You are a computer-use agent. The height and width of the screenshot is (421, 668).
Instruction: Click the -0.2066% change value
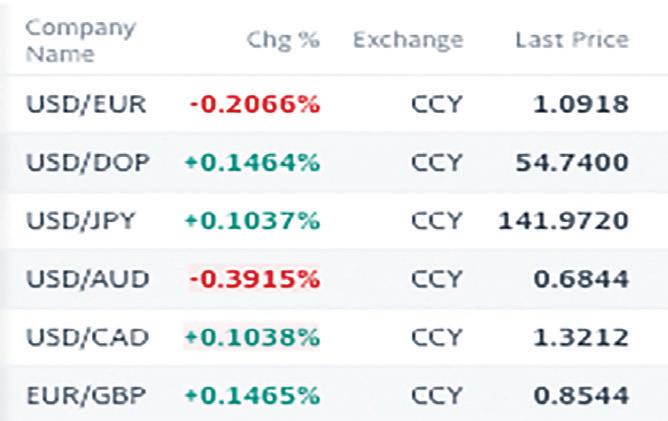[253, 104]
